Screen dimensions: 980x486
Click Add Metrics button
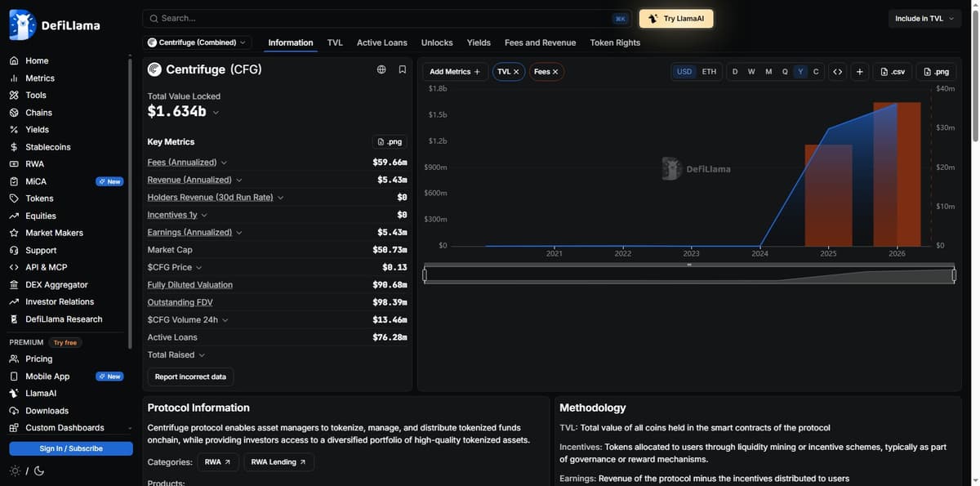pyautogui.click(x=455, y=72)
